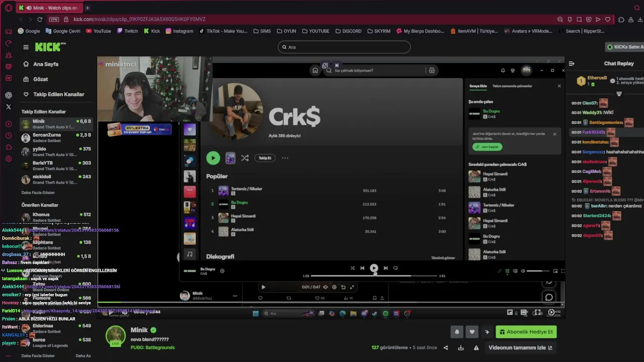The height and width of the screenshot is (362, 644).
Task: Switch to the Minik - Watch clips tab
Action: click(48, 8)
